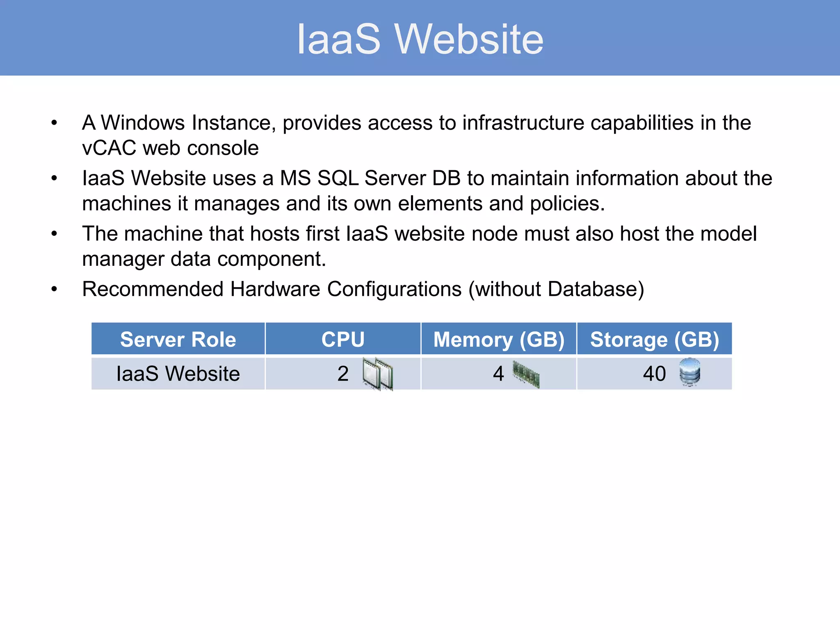Click 'The machine that hosts first' bullet
Viewport: 840px width, 630px height.
pyautogui.click(x=419, y=234)
